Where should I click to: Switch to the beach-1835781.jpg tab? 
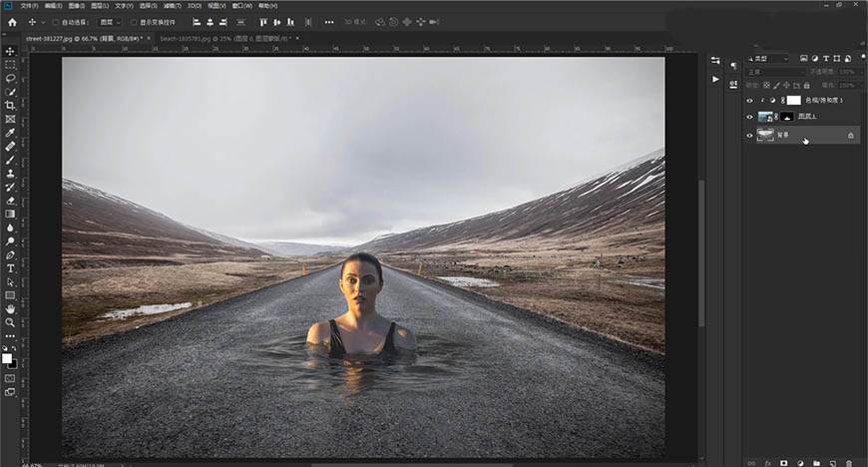[x=224, y=38]
